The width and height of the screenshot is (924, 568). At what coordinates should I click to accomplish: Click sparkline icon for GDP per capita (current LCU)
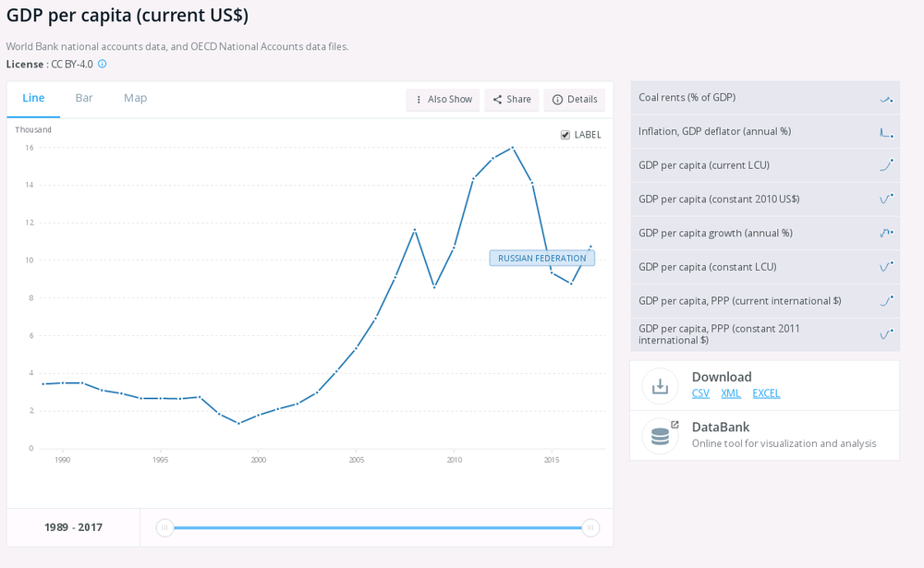pos(885,165)
